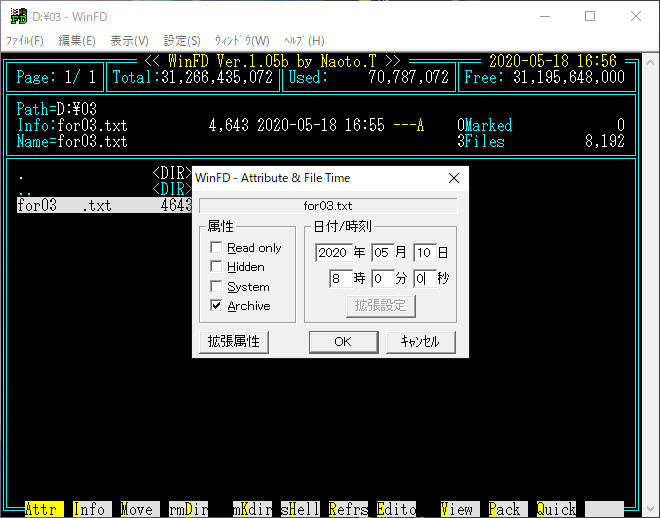Click the 3Files count label
This screenshot has width=660, height=518.
(x=481, y=141)
